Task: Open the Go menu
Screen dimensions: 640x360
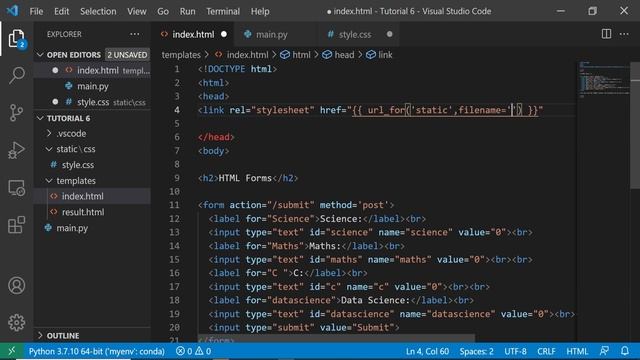Action: coord(163,11)
